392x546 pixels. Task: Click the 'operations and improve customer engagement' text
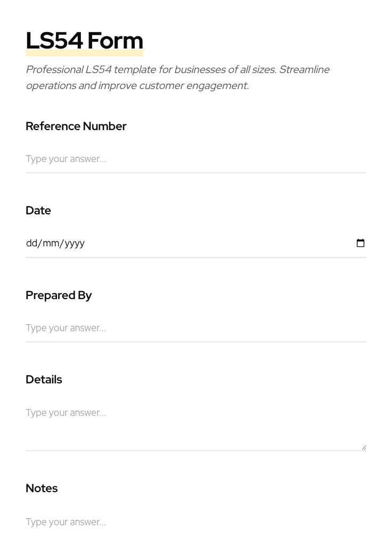tap(137, 86)
